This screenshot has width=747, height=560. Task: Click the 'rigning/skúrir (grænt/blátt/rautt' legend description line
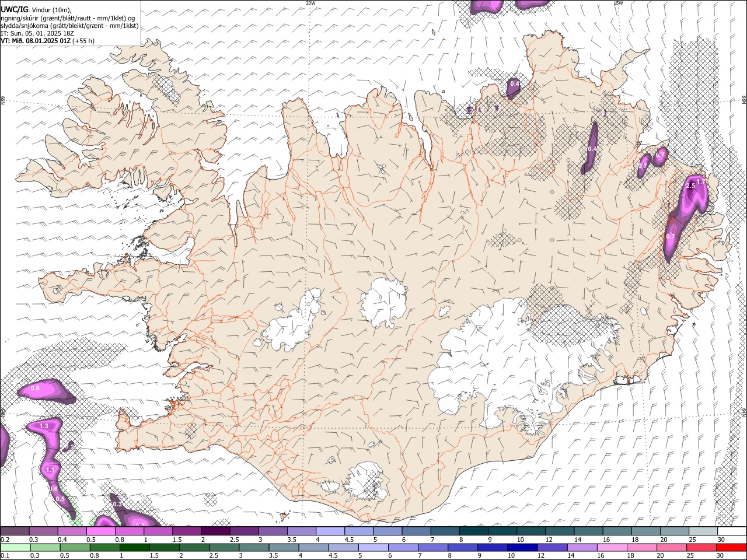69,17
